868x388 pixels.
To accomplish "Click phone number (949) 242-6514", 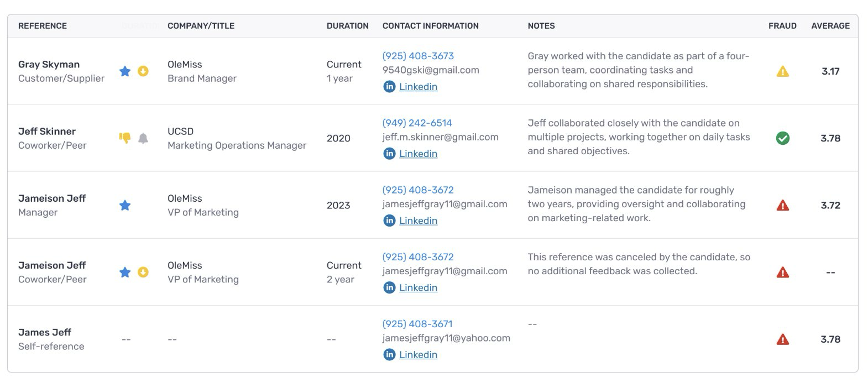I will coord(417,123).
